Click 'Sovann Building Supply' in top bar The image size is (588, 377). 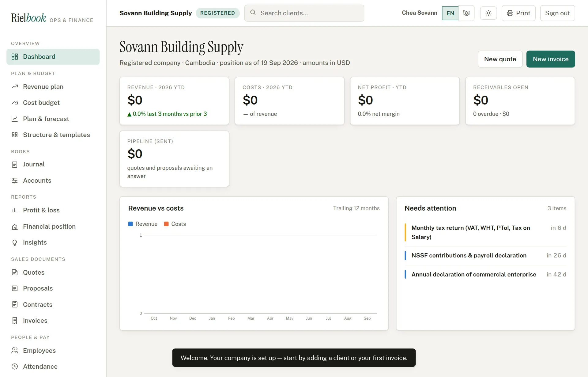(x=156, y=13)
